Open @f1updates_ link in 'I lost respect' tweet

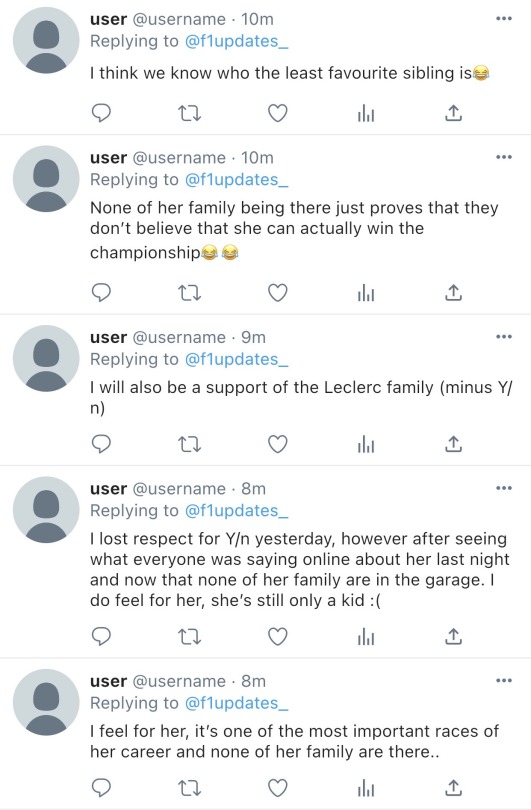(236, 510)
